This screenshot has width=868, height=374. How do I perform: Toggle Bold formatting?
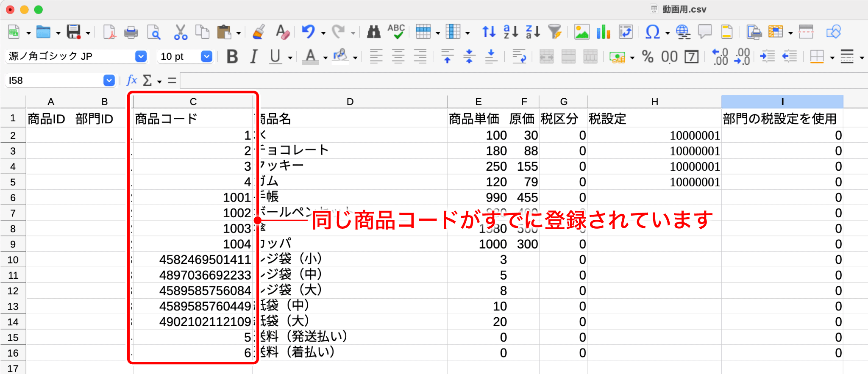232,56
